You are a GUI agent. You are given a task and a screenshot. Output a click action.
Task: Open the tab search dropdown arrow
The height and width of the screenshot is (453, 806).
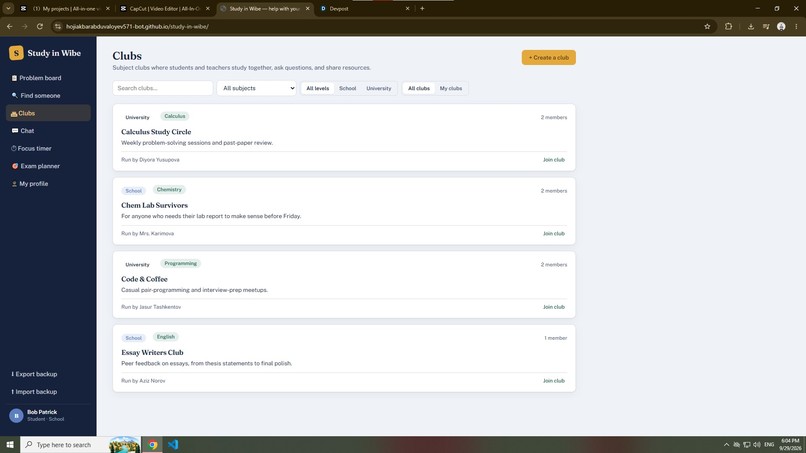[8, 9]
